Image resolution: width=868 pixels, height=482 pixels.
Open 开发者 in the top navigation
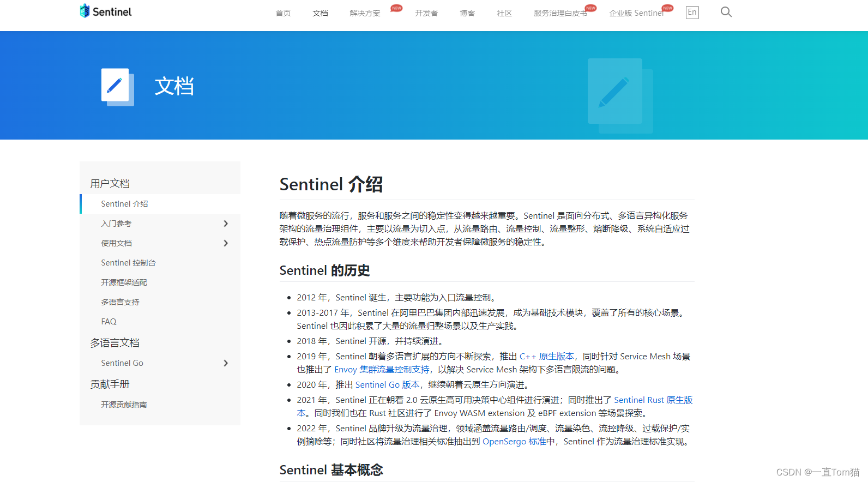426,13
